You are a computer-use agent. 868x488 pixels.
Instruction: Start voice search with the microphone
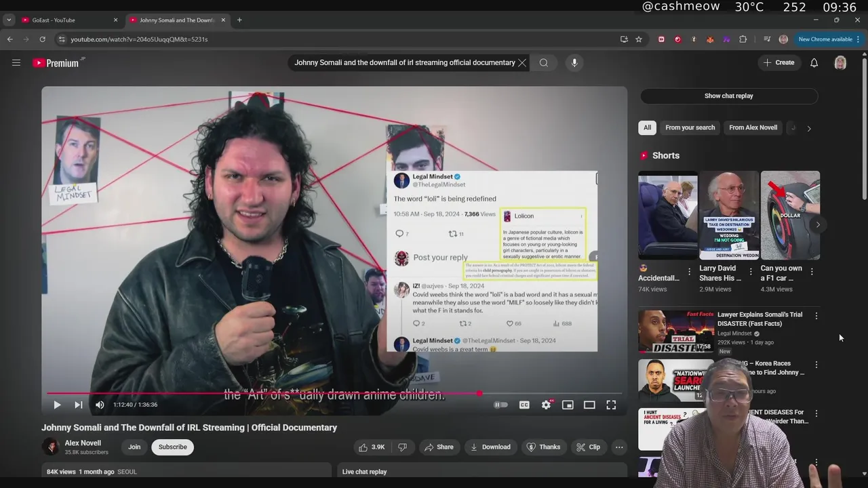[x=574, y=63]
